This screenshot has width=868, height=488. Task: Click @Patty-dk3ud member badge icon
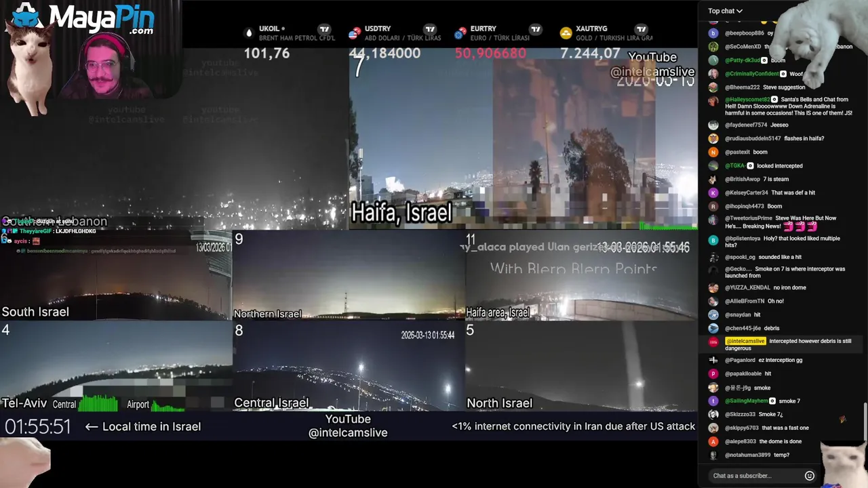(764, 60)
